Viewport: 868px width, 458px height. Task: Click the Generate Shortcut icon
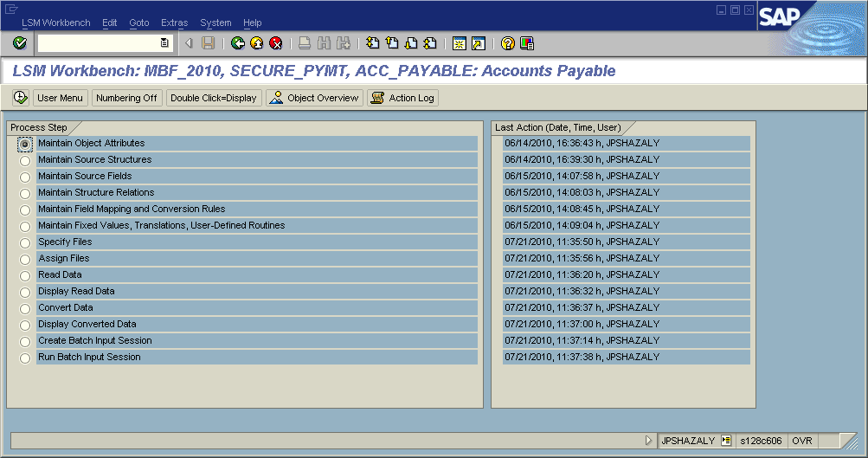point(479,43)
